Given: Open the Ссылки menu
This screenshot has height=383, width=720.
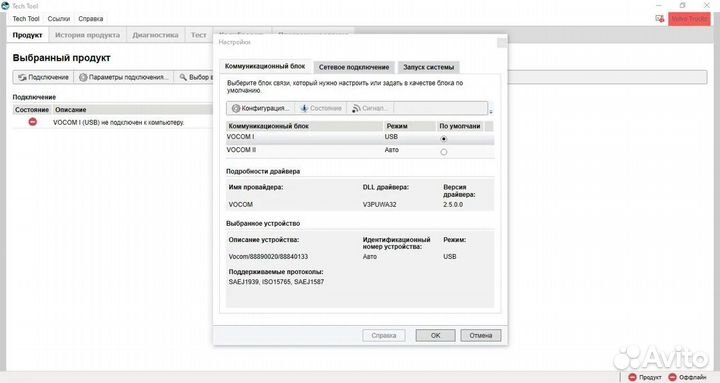Looking at the screenshot, I should (59, 19).
